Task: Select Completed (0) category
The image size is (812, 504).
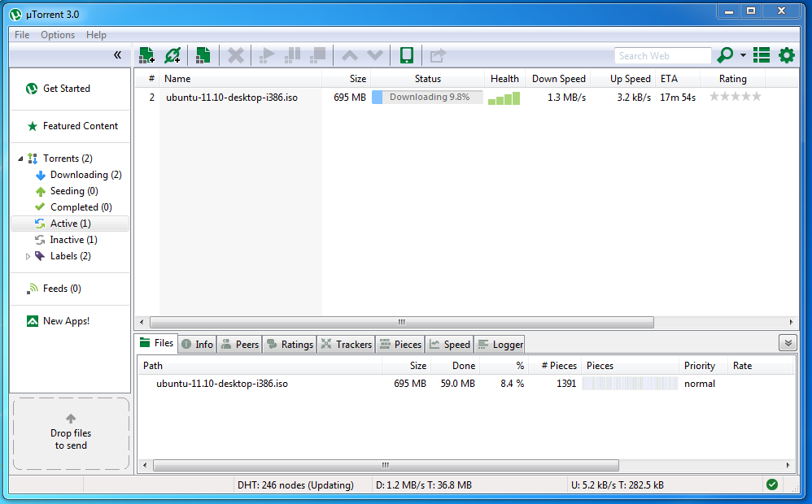Action: [81, 207]
